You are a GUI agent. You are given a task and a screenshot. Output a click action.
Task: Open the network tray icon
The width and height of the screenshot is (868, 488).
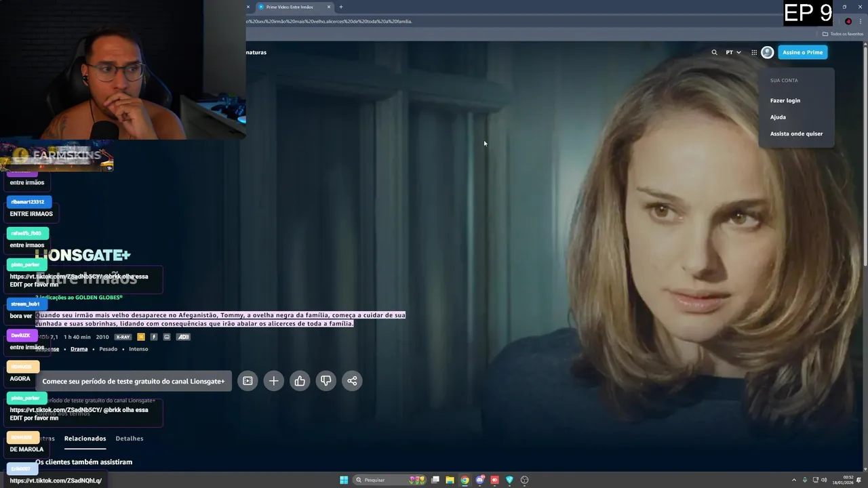click(x=815, y=480)
